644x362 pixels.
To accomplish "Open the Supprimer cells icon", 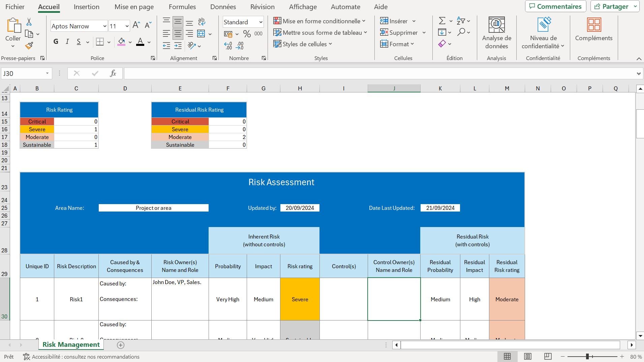I will (384, 32).
